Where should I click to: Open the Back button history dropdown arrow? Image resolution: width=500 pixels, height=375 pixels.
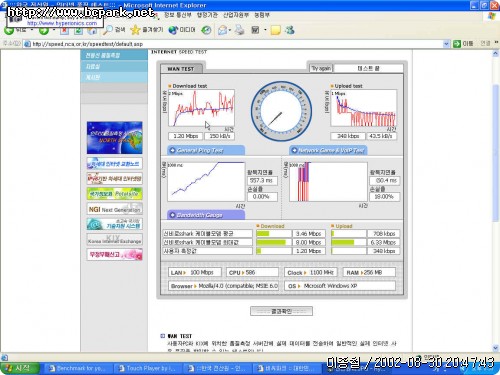click(32, 30)
